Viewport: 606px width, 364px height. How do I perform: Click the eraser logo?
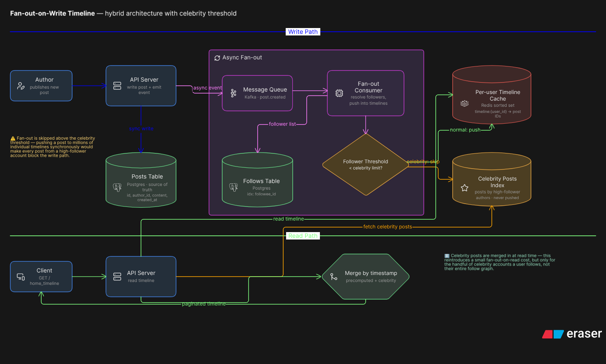pos(572,334)
